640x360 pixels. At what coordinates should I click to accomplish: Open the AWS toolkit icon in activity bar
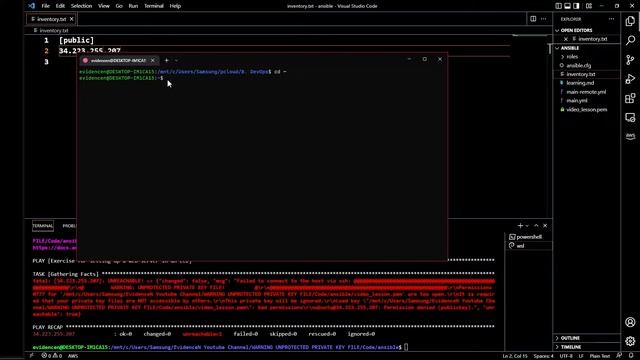click(630, 136)
